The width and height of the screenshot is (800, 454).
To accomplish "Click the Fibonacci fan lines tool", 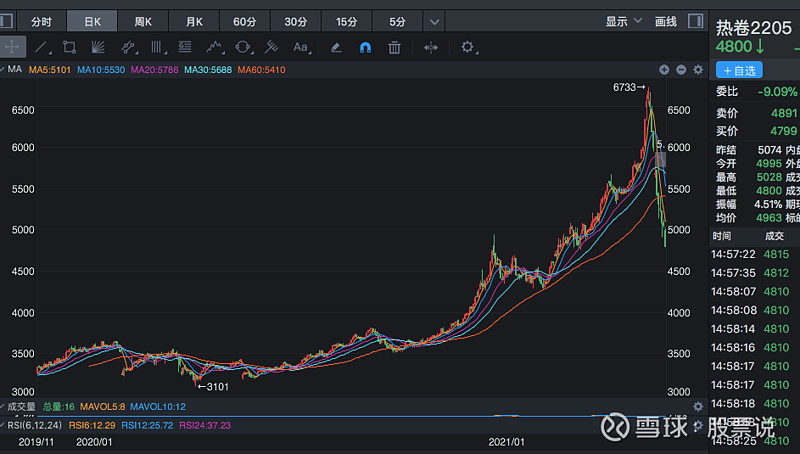I will coord(98,47).
